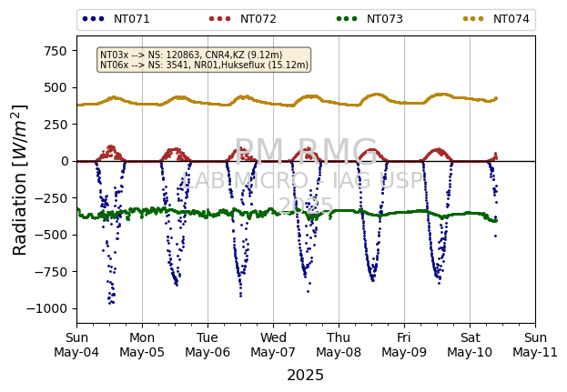Click the green NT073 legend marker dots

pyautogui.click(x=347, y=19)
